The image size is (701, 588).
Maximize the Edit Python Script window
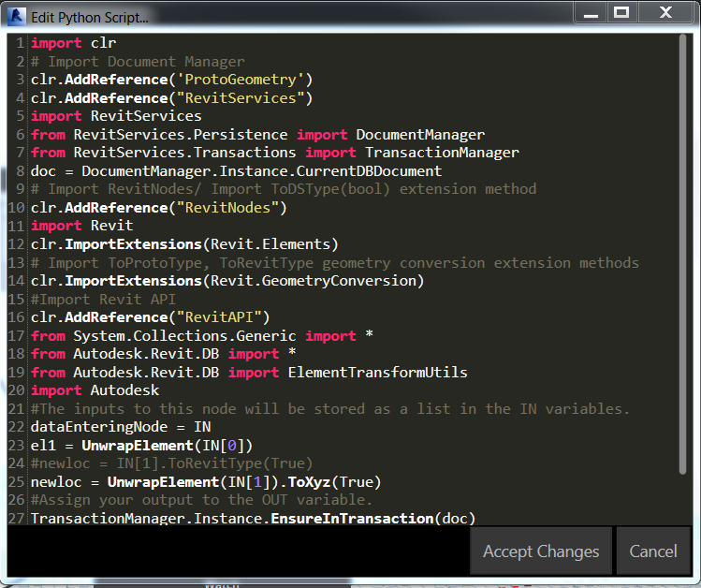pos(621,13)
